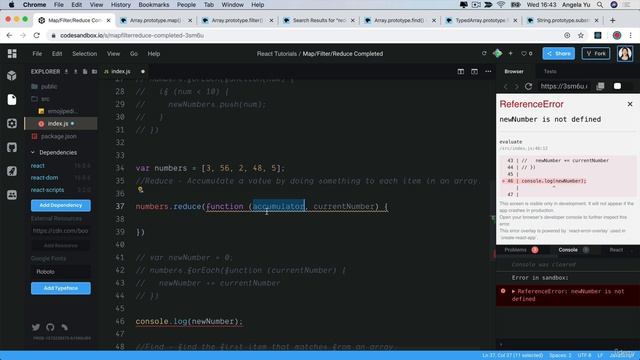
Task: Open the Chrome History menu
Action: click(120, 5)
